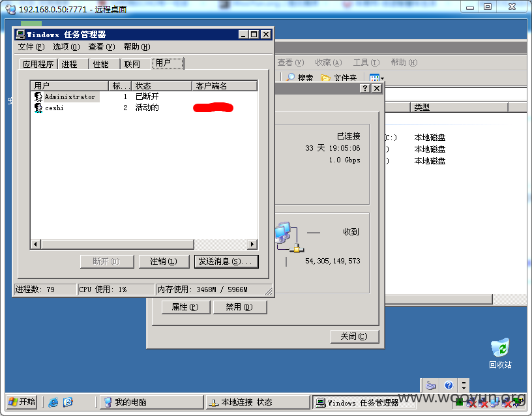This screenshot has height=416, width=532.
Task: Sort by the 用户 column header
Action: click(69, 86)
